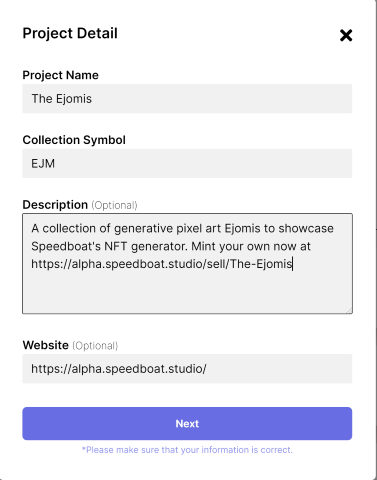377x480 pixels.
Task: Click the information correctness note below Next
Action: click(187, 450)
